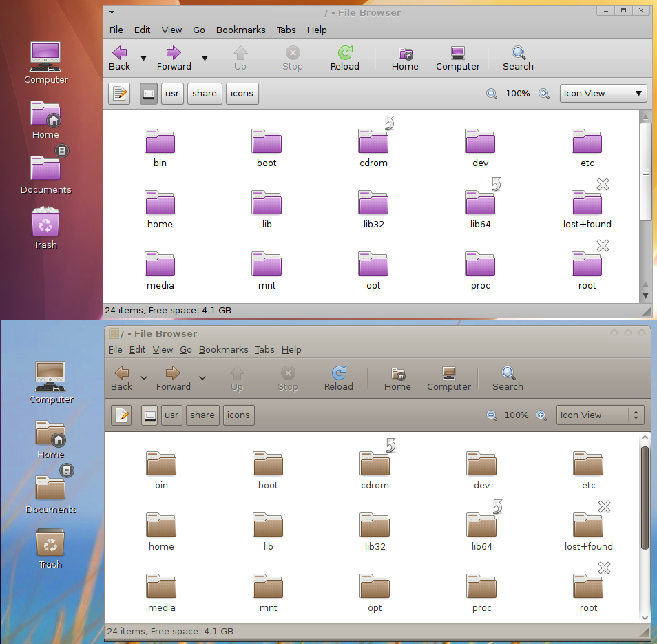Open Bookmarks menu in top window
The image size is (657, 644).
(x=241, y=30)
